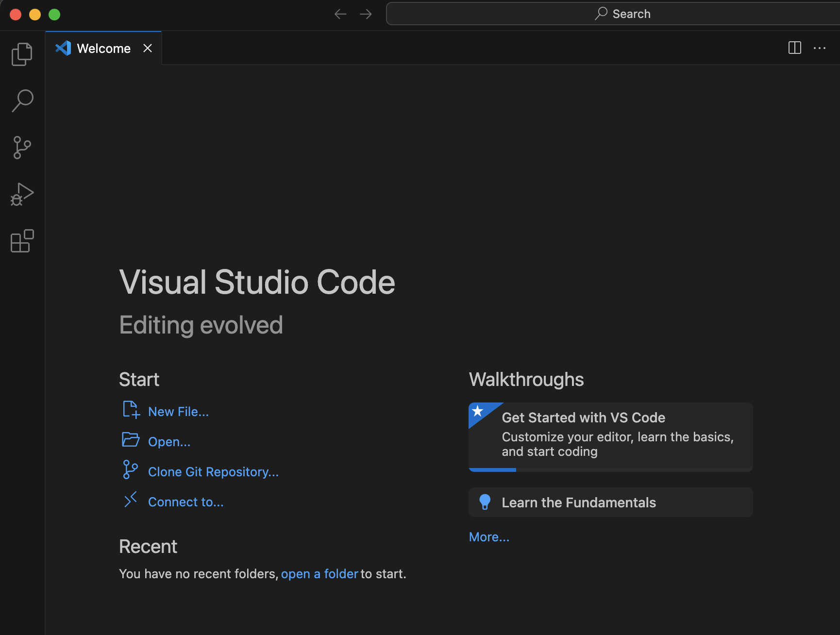Click Clone Git Repository... link
Screen dimensions: 840x635
[x=213, y=472]
